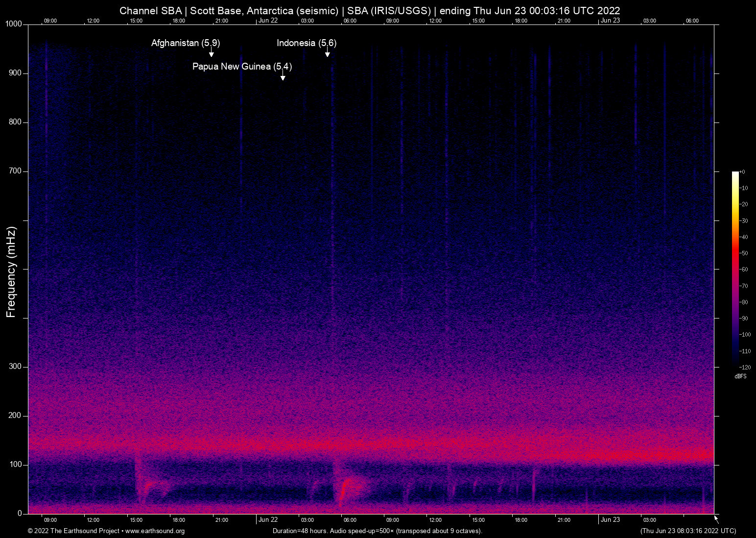756x538 pixels.
Task: Click the Jun 22 label on the top time axis
Action: [x=268, y=21]
